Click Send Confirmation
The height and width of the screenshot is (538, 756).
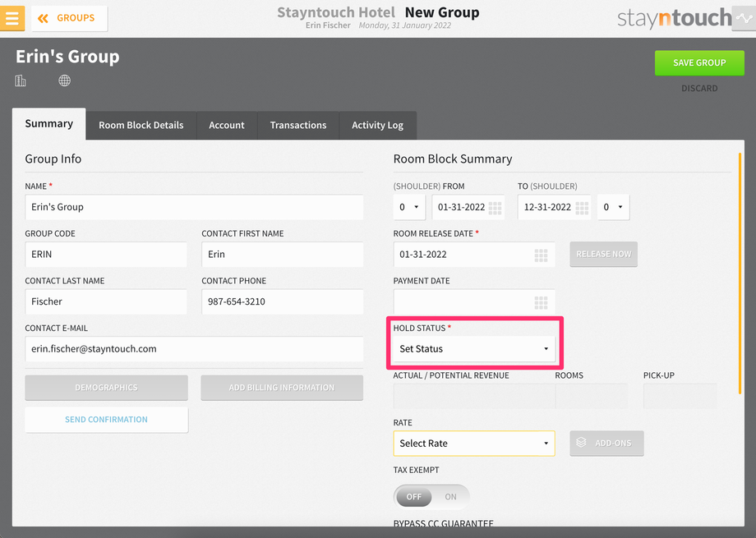pos(106,420)
